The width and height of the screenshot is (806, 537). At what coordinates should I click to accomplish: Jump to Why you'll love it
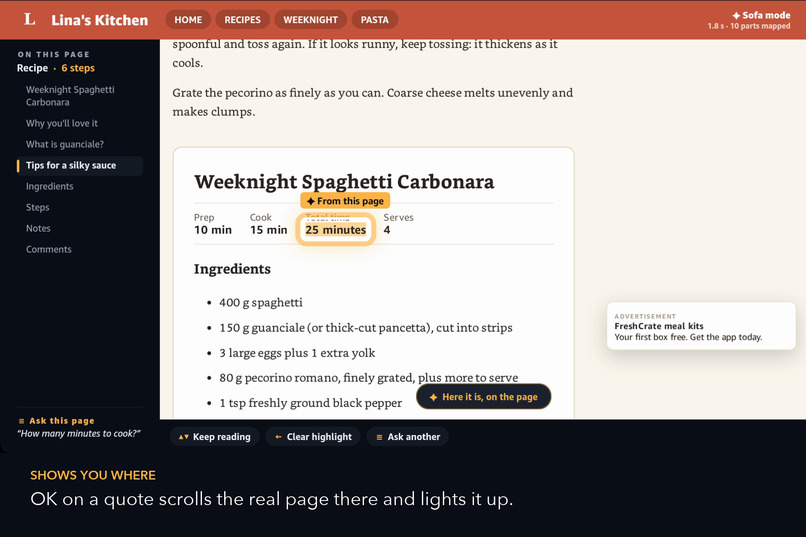pos(62,123)
